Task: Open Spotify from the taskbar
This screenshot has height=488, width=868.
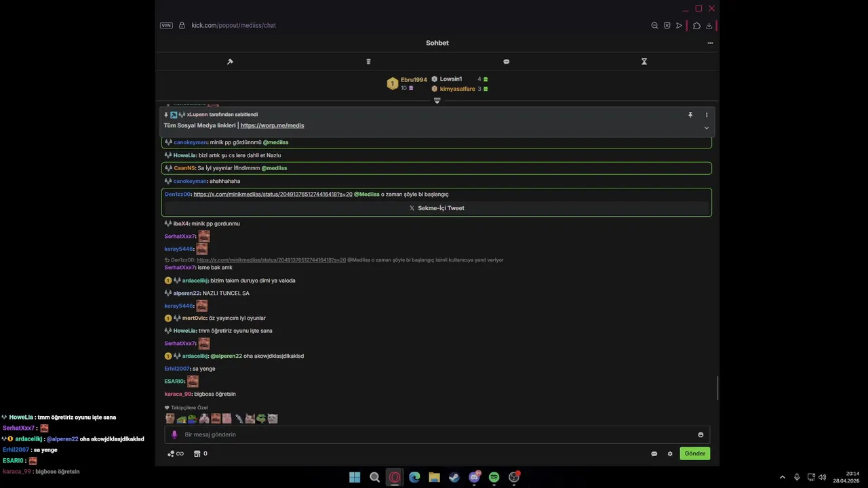Action: [494, 477]
